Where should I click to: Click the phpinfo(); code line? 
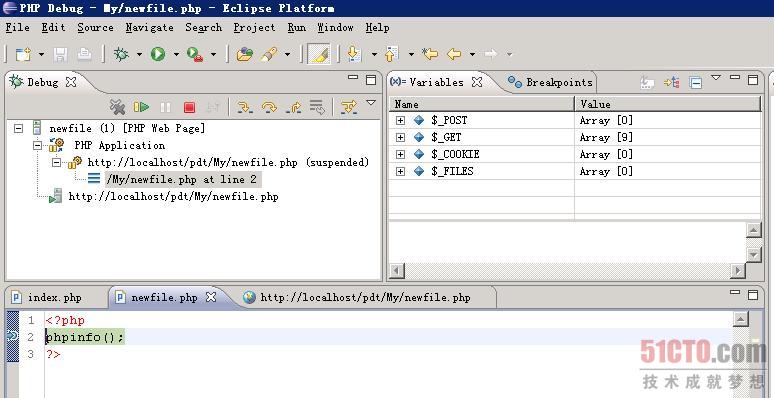85,337
